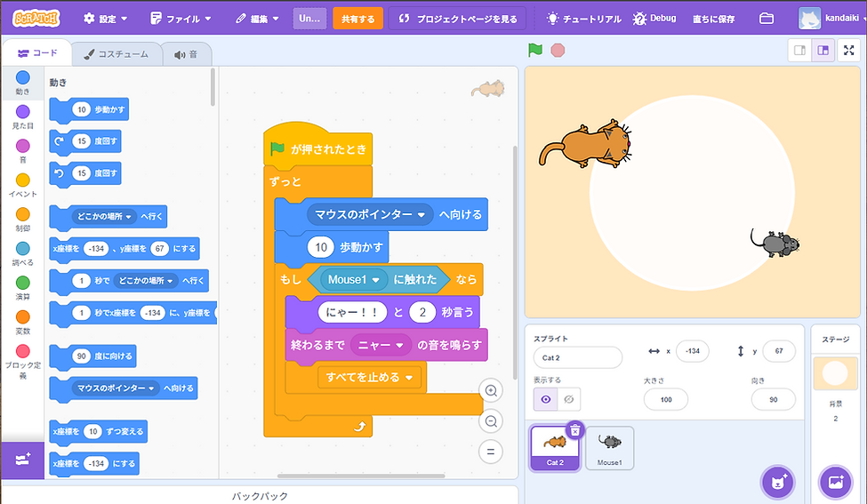
Task: Switch to the 音 sounds tab
Action: coord(187,54)
